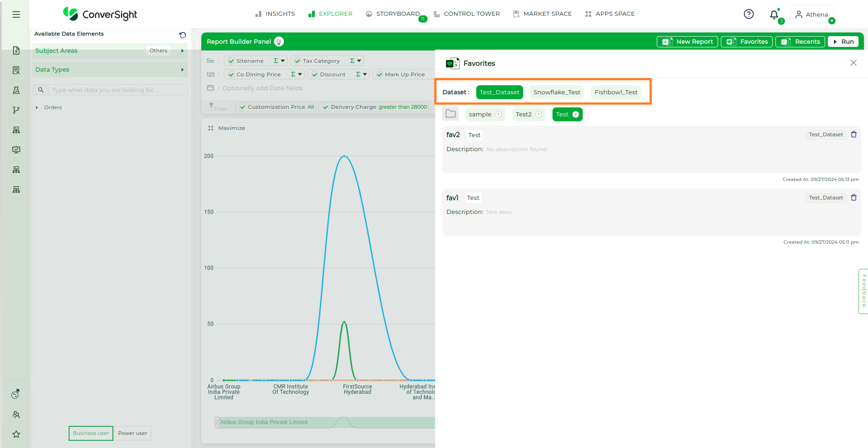
Task: Click the New Report button
Action: click(687, 42)
